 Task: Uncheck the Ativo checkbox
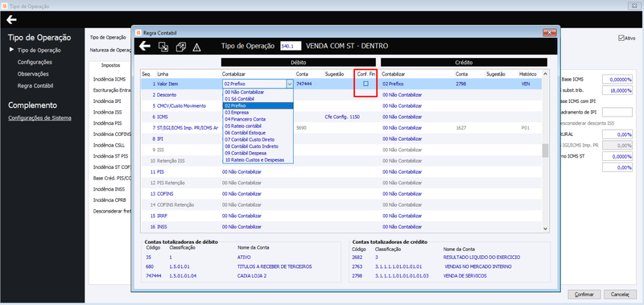(621, 38)
